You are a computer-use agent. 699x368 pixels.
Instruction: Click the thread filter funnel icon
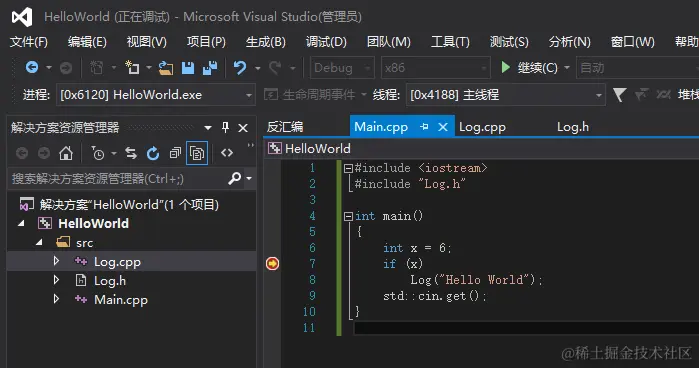(619, 95)
